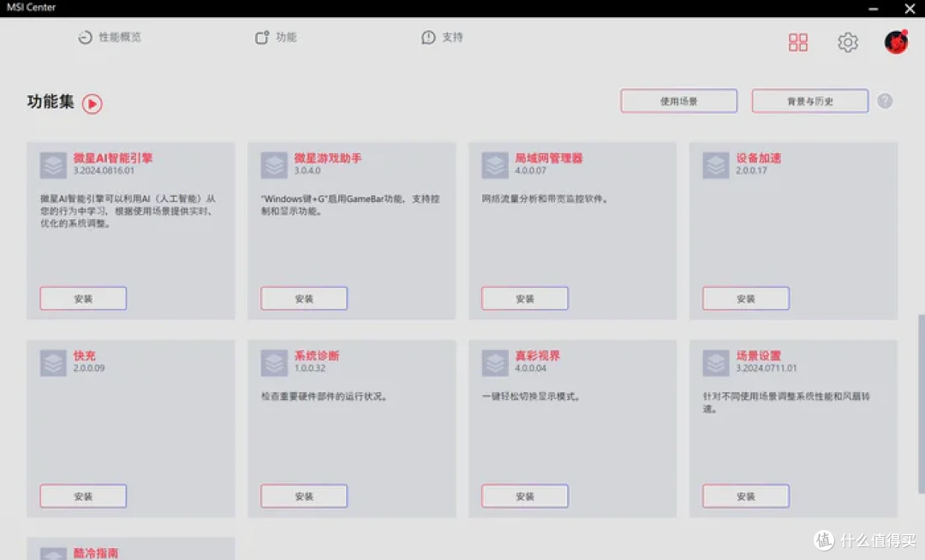This screenshot has height=560, width=925.
Task: Click version number 3.2024.0816.01
Action: [x=104, y=170]
